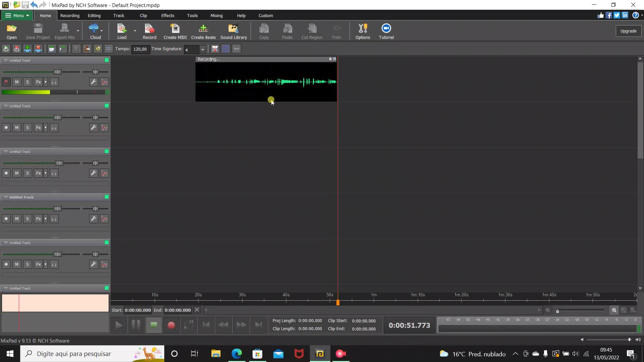Click the zoom-out magnifier left of the zoom slider
The width and height of the screenshot is (644, 362).
[x=548, y=310]
